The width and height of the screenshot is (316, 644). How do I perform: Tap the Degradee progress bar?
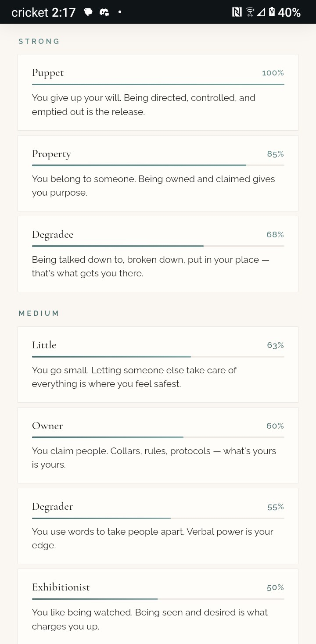coord(158,246)
